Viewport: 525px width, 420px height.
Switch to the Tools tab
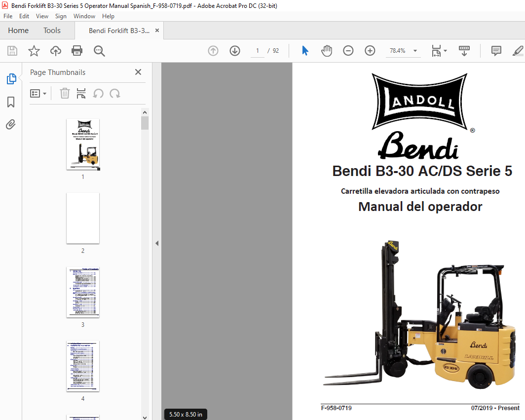point(52,31)
